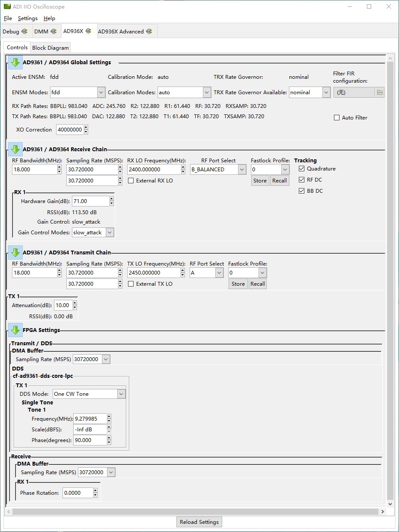The width and height of the screenshot is (399, 532).
Task: Collapse the Global Settings section green arrow
Action: (x=15, y=63)
